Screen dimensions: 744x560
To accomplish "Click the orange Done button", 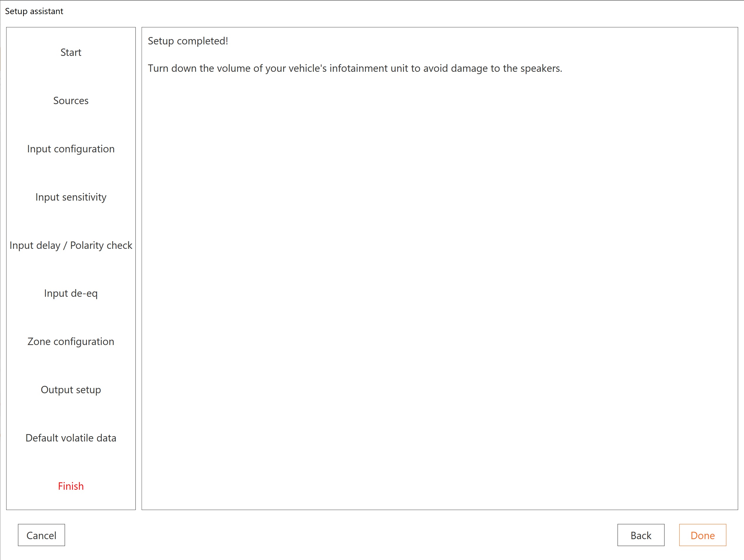I will [702, 535].
